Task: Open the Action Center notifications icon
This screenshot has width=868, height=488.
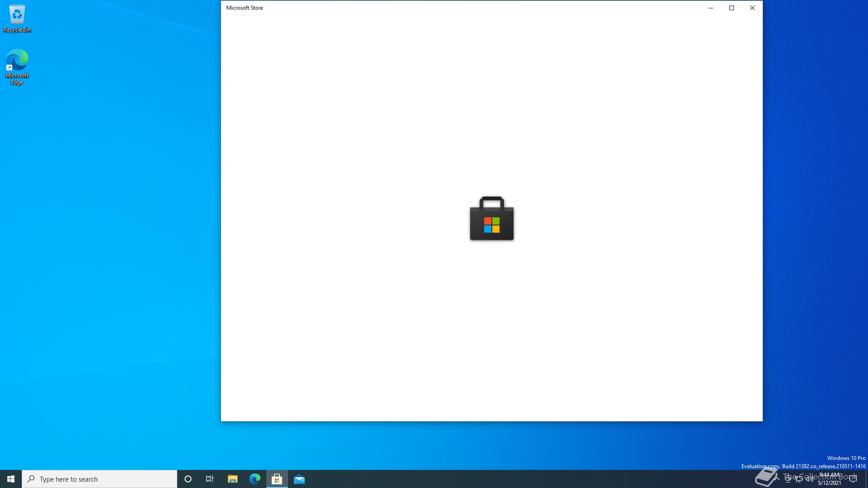Action: 853,479
